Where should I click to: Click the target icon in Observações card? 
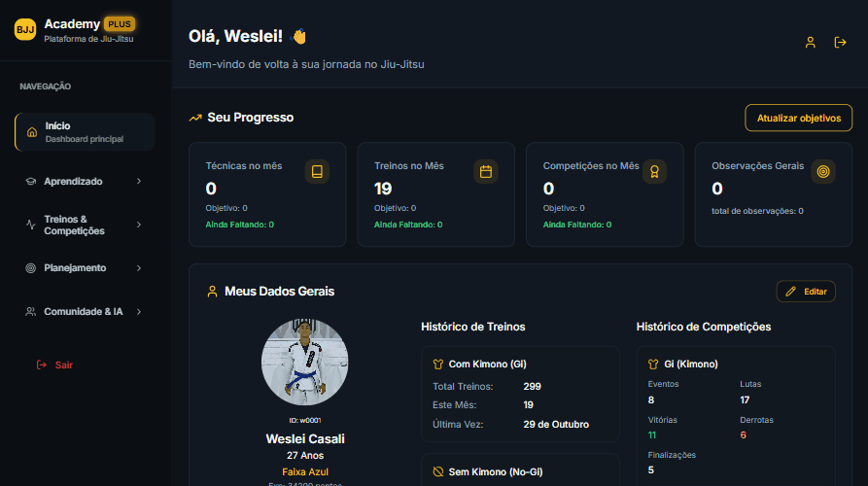823,172
